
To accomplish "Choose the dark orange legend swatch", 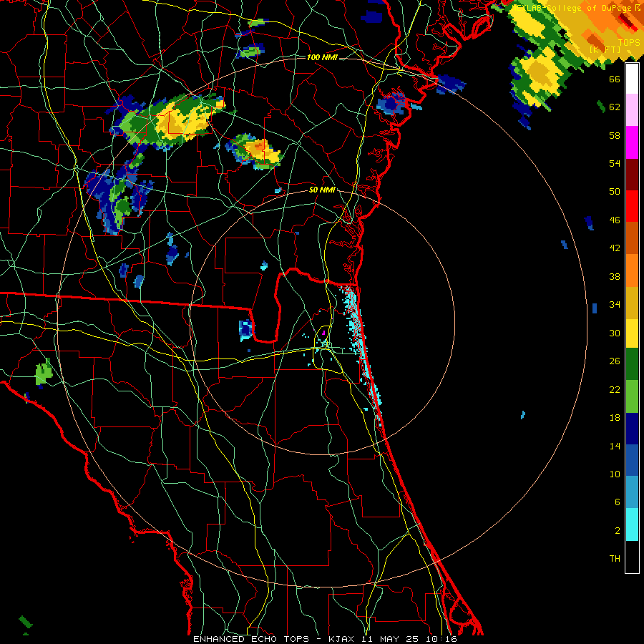I will click(632, 238).
